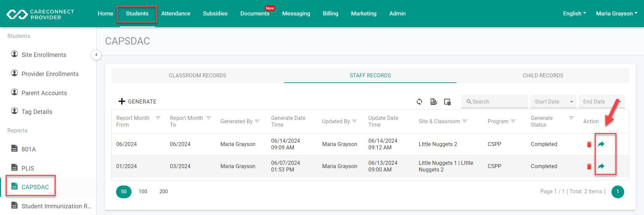Click the search magnifier icon

[x=469, y=101]
